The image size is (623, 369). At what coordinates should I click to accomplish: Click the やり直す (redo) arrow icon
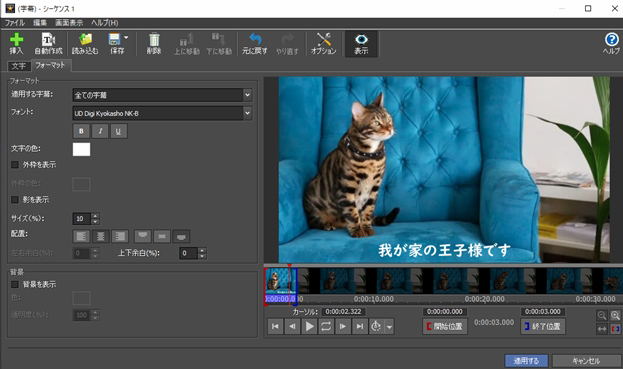click(x=287, y=39)
